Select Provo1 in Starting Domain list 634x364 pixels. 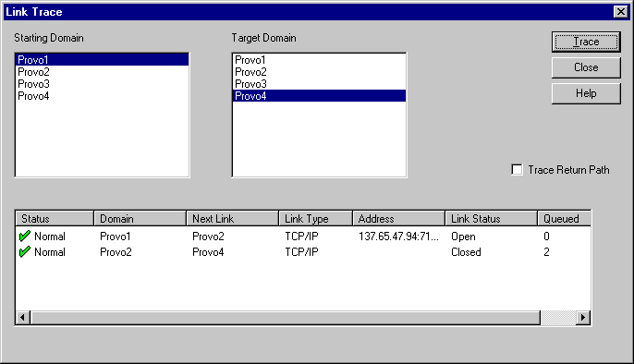click(x=102, y=60)
